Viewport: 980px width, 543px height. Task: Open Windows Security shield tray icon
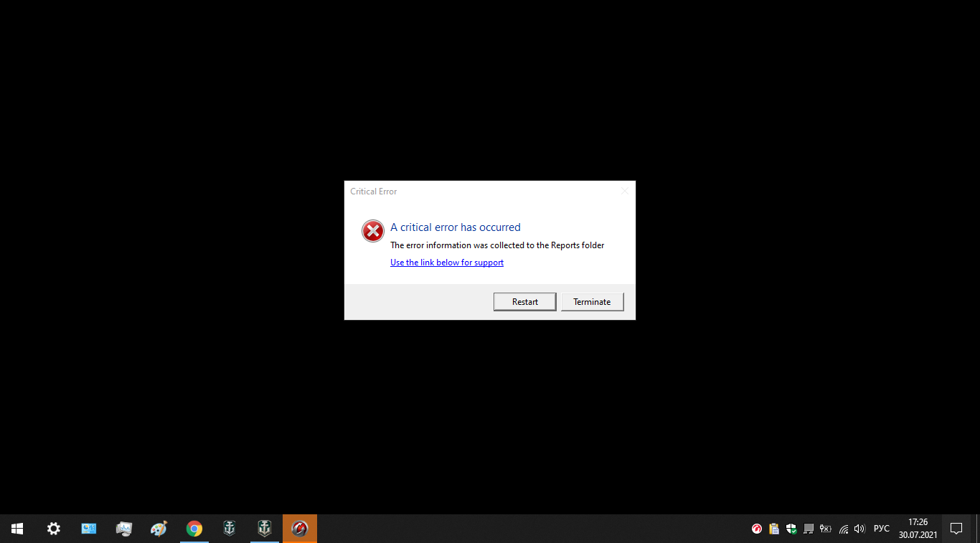pyautogui.click(x=791, y=529)
